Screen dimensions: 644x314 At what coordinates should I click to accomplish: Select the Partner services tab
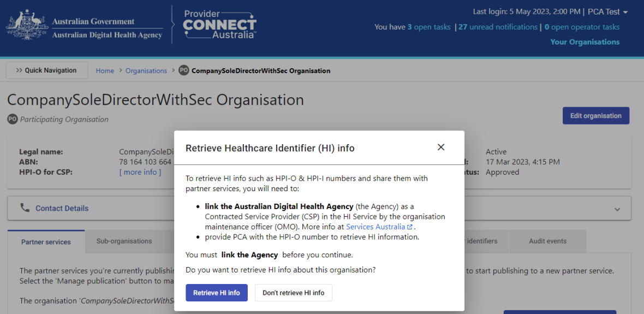click(46, 242)
